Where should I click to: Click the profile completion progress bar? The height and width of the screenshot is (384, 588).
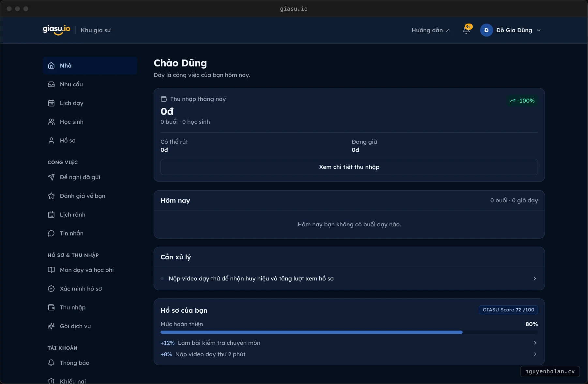(x=349, y=332)
